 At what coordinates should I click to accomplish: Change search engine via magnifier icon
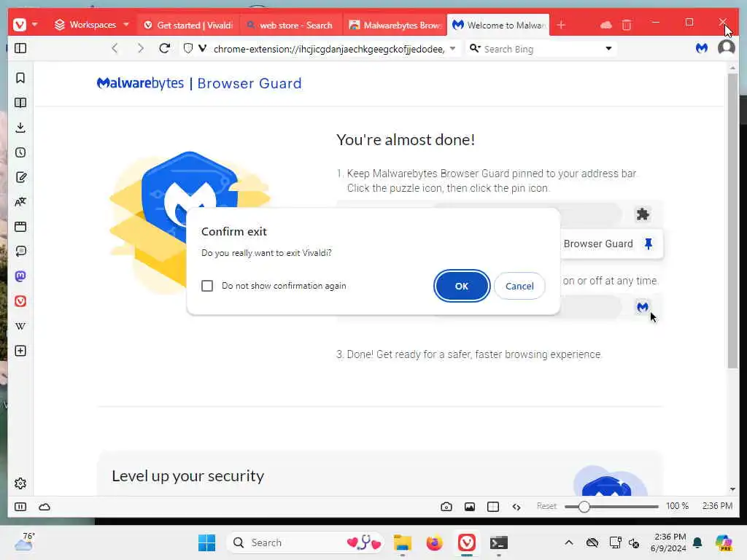tap(474, 48)
